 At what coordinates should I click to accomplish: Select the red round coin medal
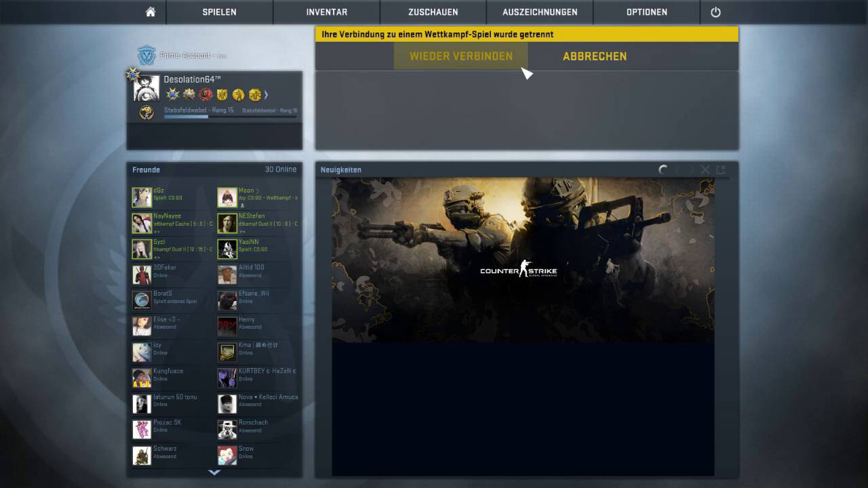click(x=205, y=94)
